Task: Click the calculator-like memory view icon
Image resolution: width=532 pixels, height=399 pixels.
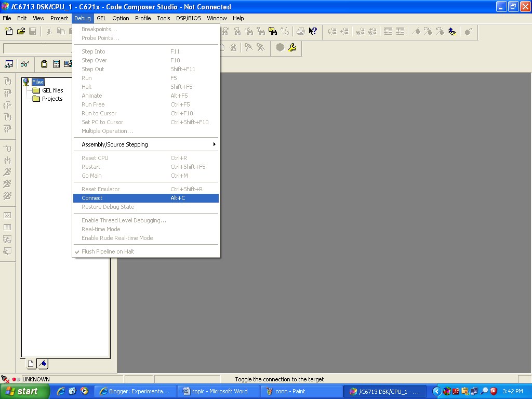Action: [x=56, y=64]
